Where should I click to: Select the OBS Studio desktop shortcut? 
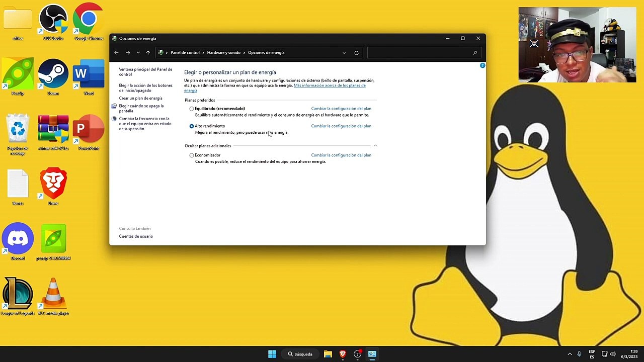tap(53, 23)
